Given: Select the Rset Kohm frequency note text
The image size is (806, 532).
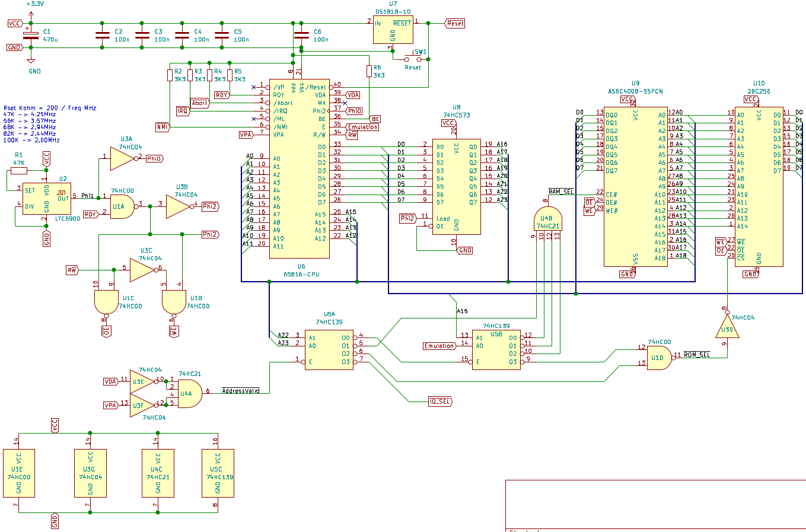Looking at the screenshot, I should coord(49,124).
